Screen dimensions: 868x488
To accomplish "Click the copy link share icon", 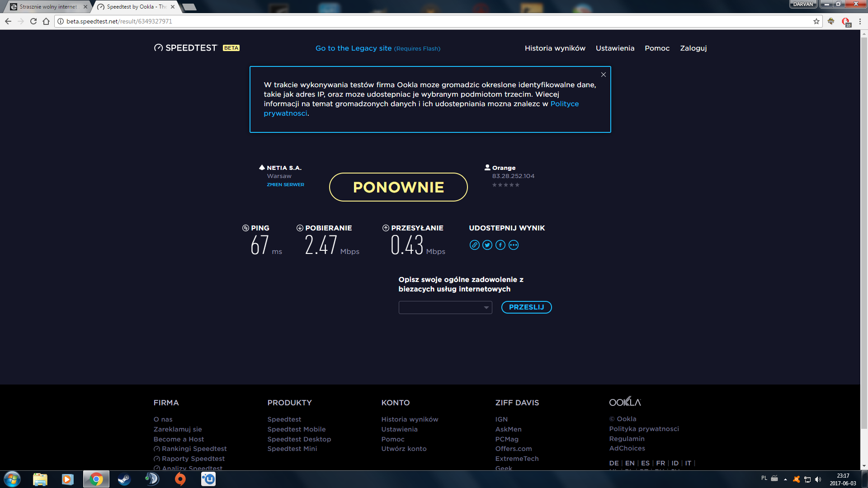I will (474, 245).
